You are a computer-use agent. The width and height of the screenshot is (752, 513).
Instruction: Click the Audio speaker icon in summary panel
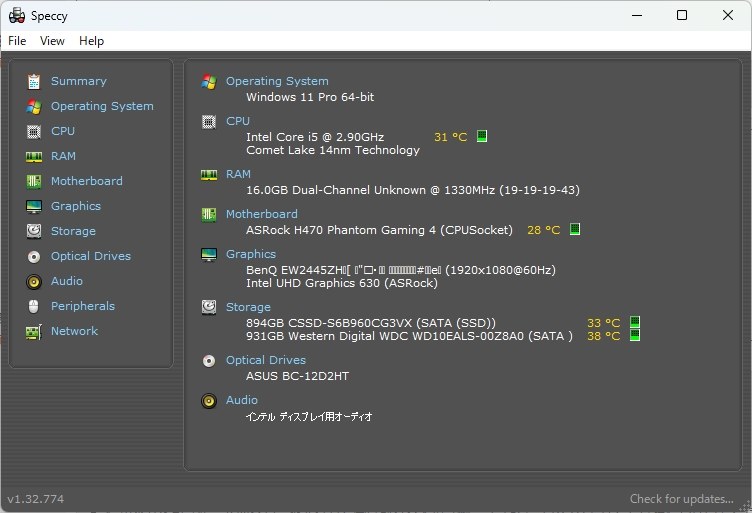click(209, 400)
